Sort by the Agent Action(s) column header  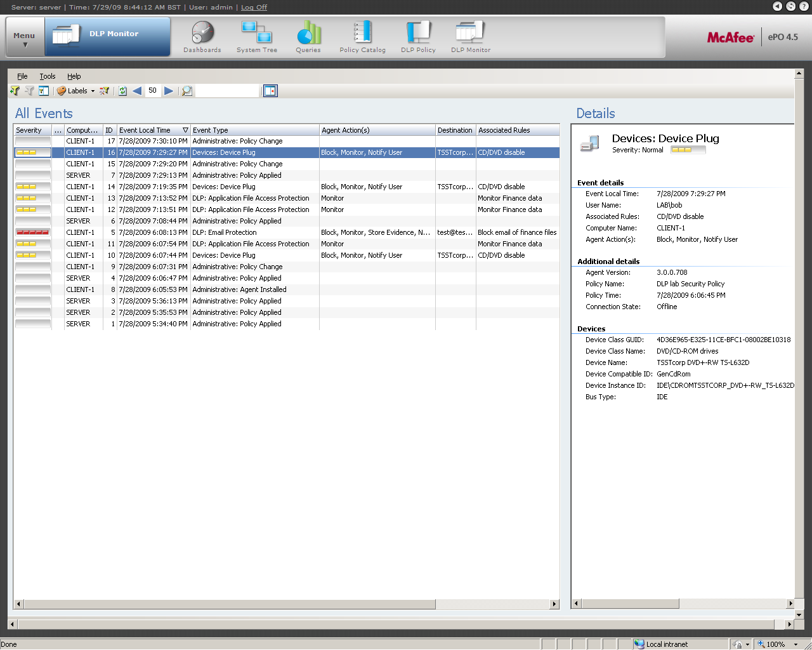[377, 130]
